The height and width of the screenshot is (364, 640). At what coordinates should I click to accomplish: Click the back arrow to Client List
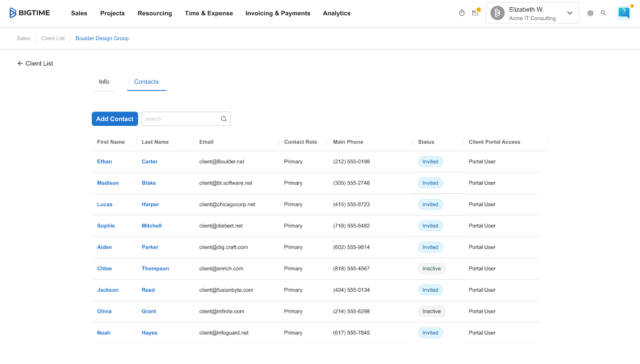pos(20,64)
